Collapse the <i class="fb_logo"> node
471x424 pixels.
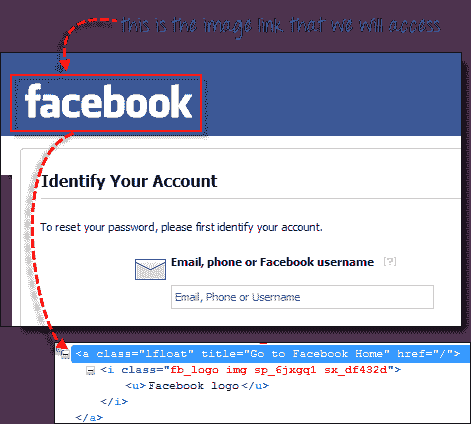(x=90, y=370)
